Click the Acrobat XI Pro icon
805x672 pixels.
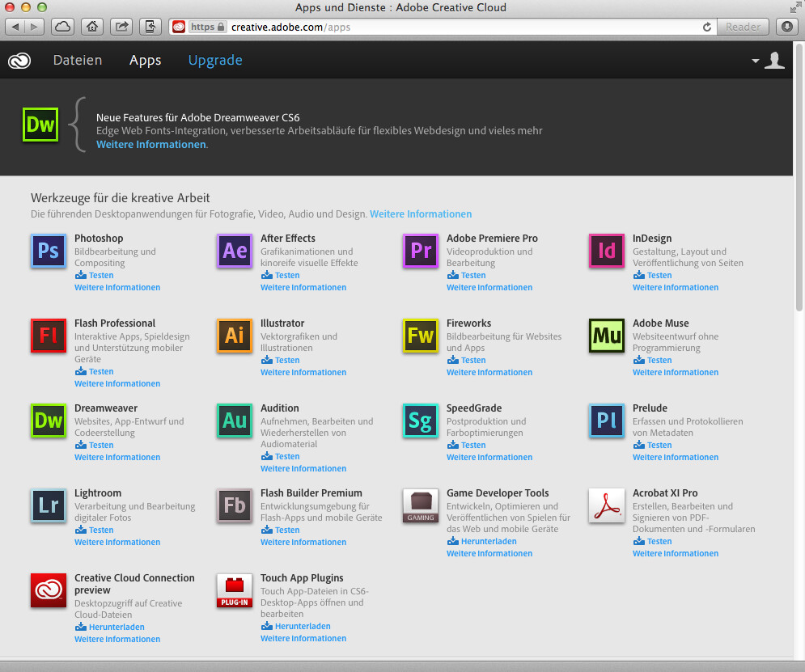[x=606, y=505]
